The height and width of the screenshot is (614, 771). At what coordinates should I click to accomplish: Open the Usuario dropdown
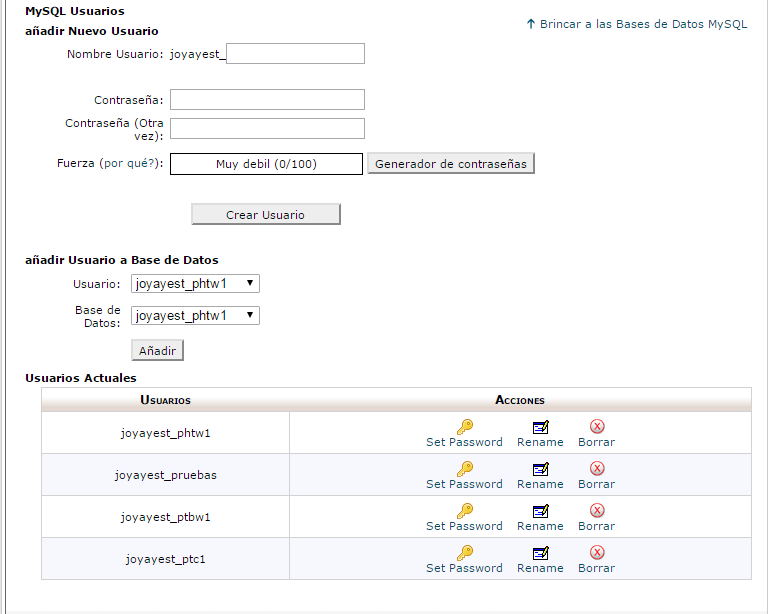click(195, 284)
